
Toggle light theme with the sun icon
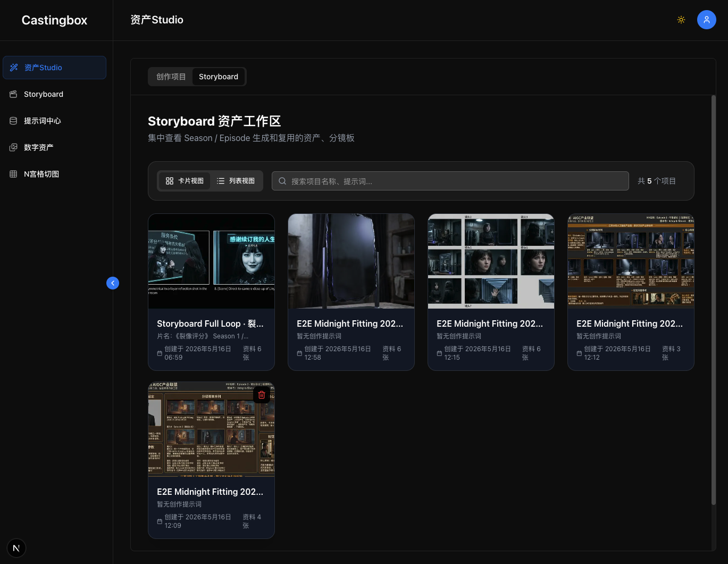[681, 20]
